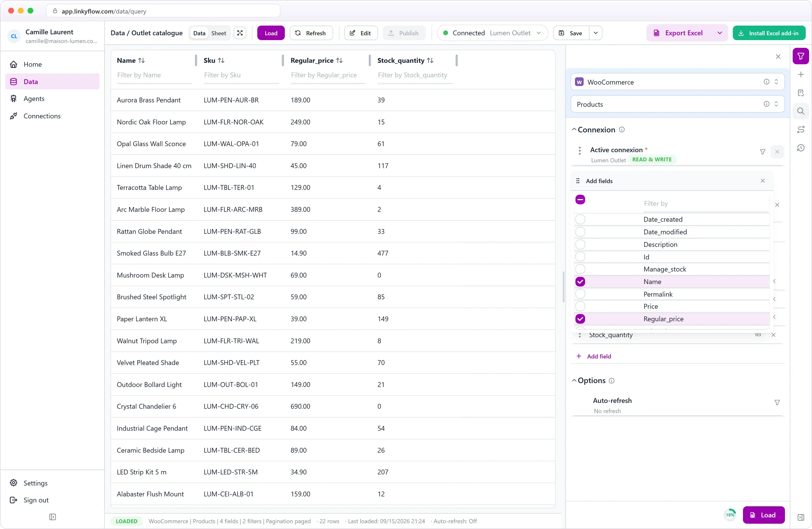Check the Id field
Viewport: 812px width, 529px height.
point(580,257)
